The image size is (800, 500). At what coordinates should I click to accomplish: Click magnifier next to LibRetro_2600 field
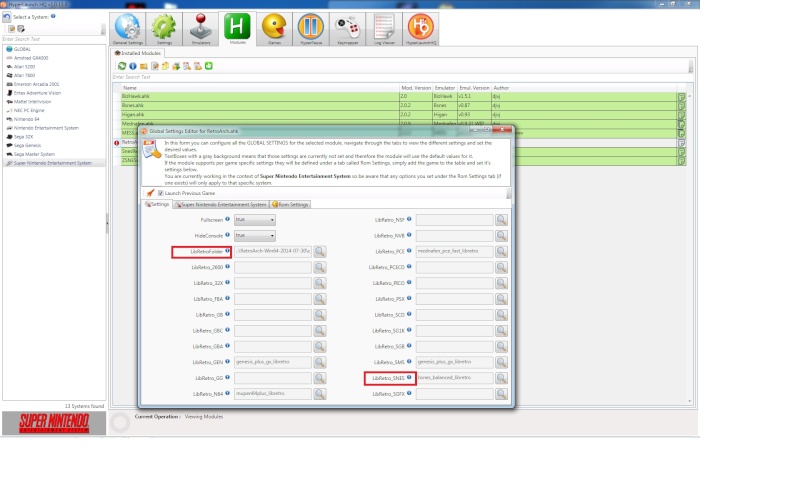[320, 267]
